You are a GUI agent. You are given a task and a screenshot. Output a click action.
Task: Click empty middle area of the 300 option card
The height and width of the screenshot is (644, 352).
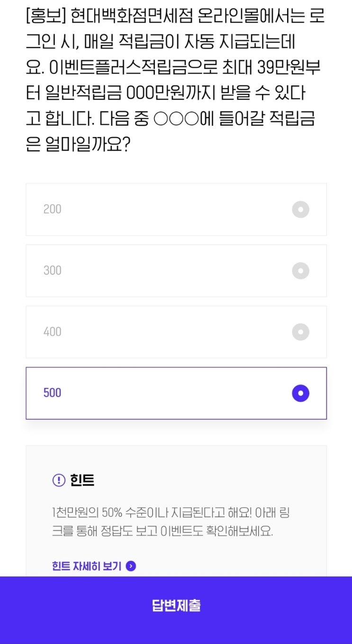175,270
